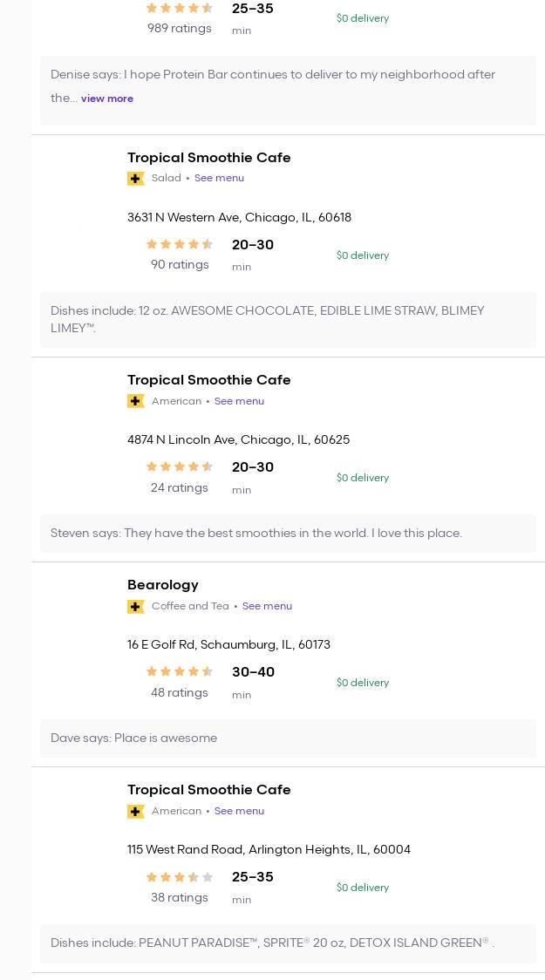Screen dimensions: 545x980
Task: Click the plus badge beside Coffee and Tea
Action: [x=136, y=607]
